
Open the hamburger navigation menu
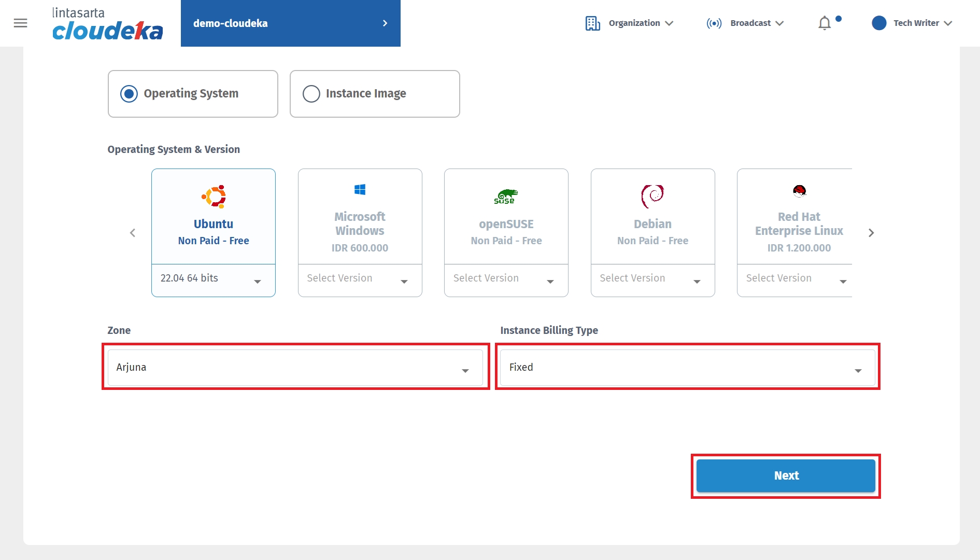pyautogui.click(x=20, y=23)
